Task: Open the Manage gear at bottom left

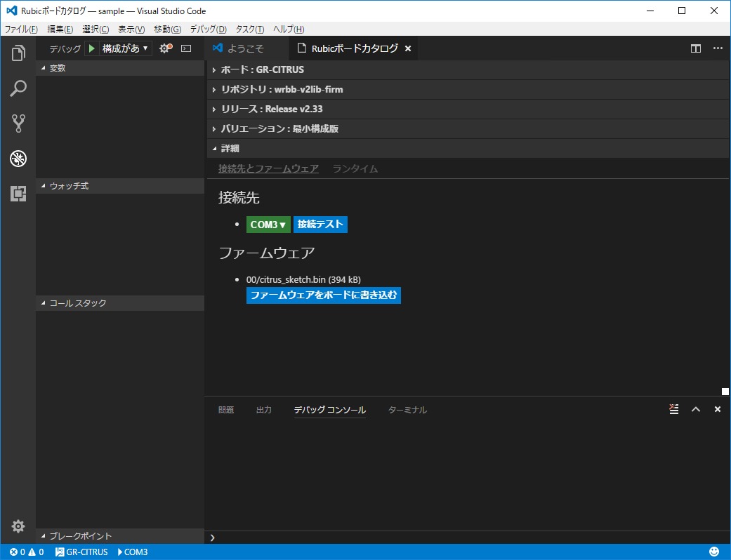Action: (18, 526)
